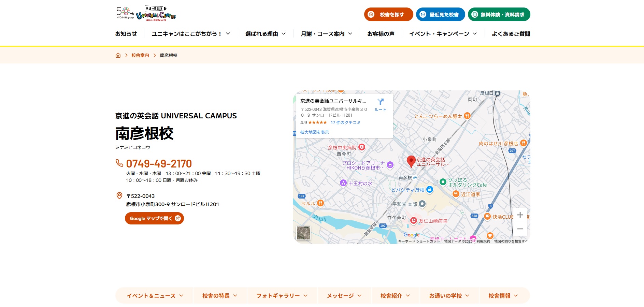
Task: Click プロシードアリーナ HIKONE marker
Action: point(390,165)
